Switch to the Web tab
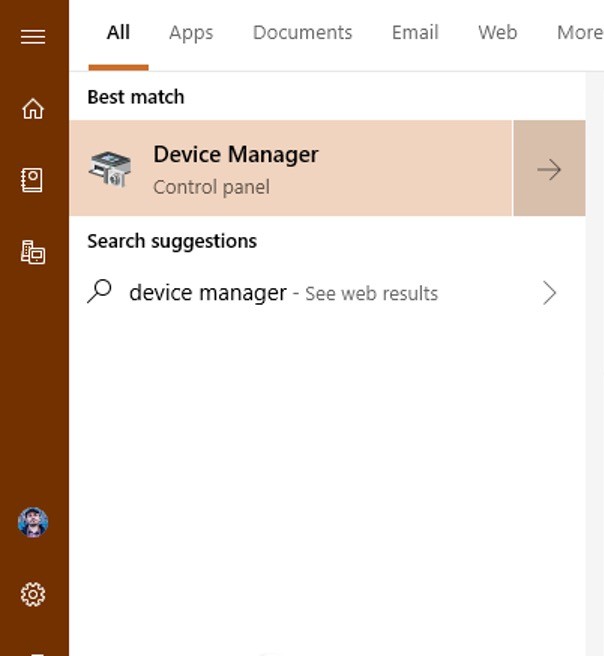 click(498, 33)
